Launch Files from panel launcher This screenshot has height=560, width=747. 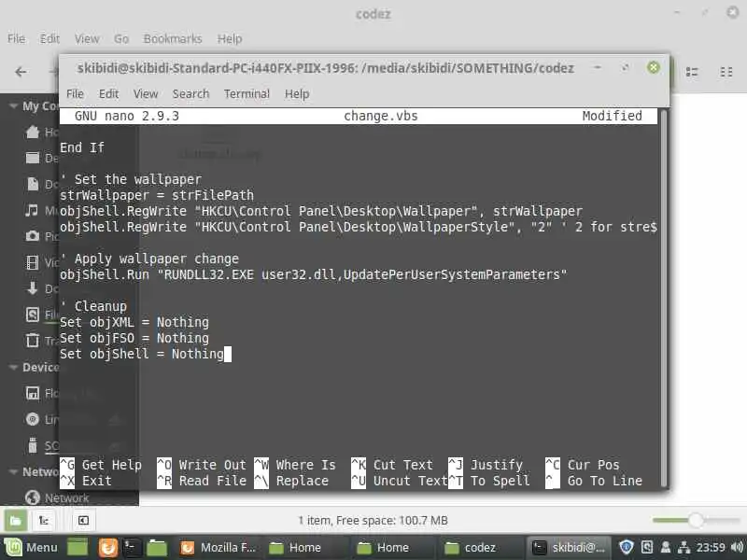157,548
